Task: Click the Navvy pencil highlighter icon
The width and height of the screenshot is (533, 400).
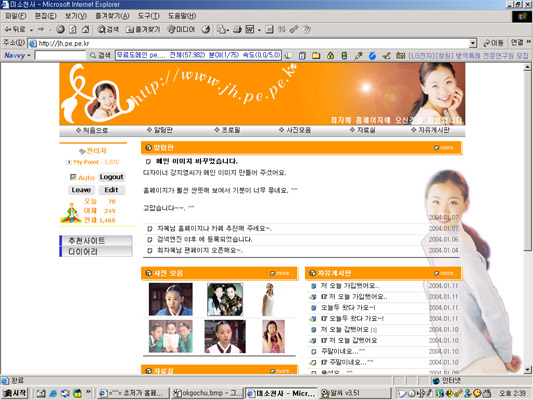Action: pos(386,55)
